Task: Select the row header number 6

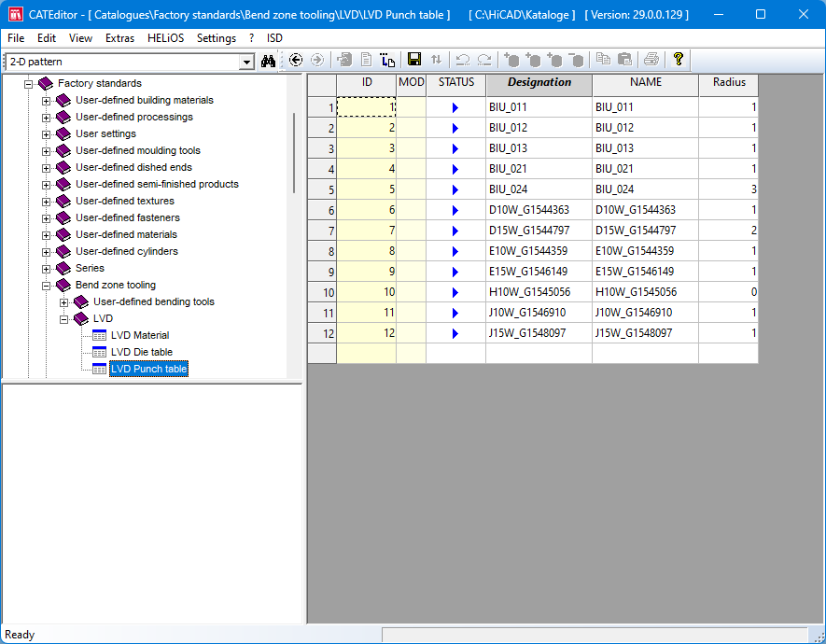Action: click(x=322, y=210)
